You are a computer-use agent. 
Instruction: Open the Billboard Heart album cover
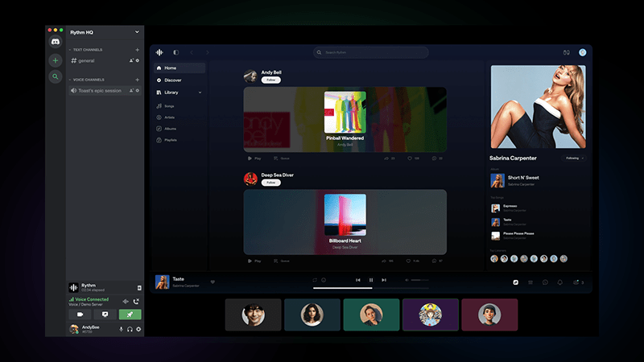pyautogui.click(x=345, y=215)
